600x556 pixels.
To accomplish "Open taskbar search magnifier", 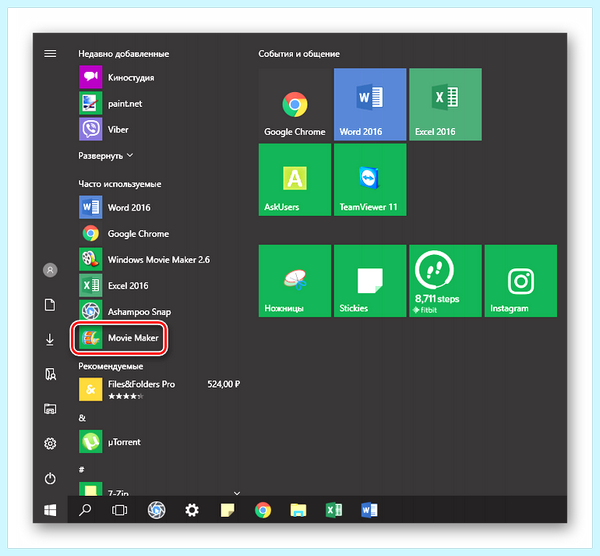I will (x=85, y=510).
